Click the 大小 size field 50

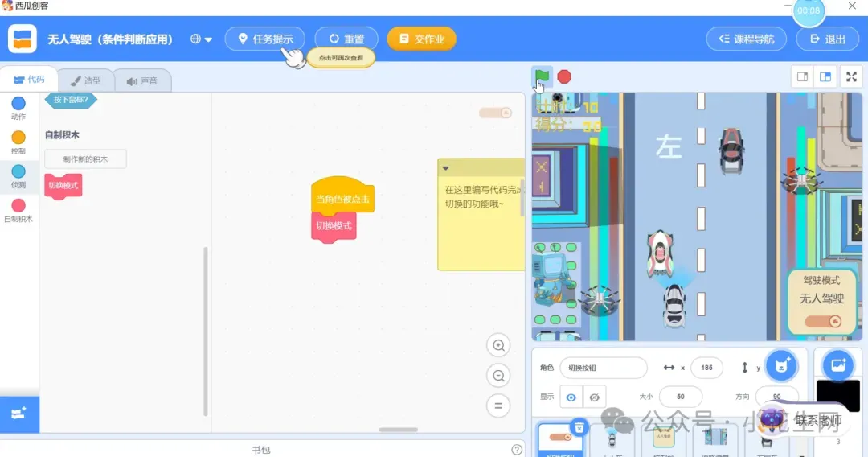(681, 397)
